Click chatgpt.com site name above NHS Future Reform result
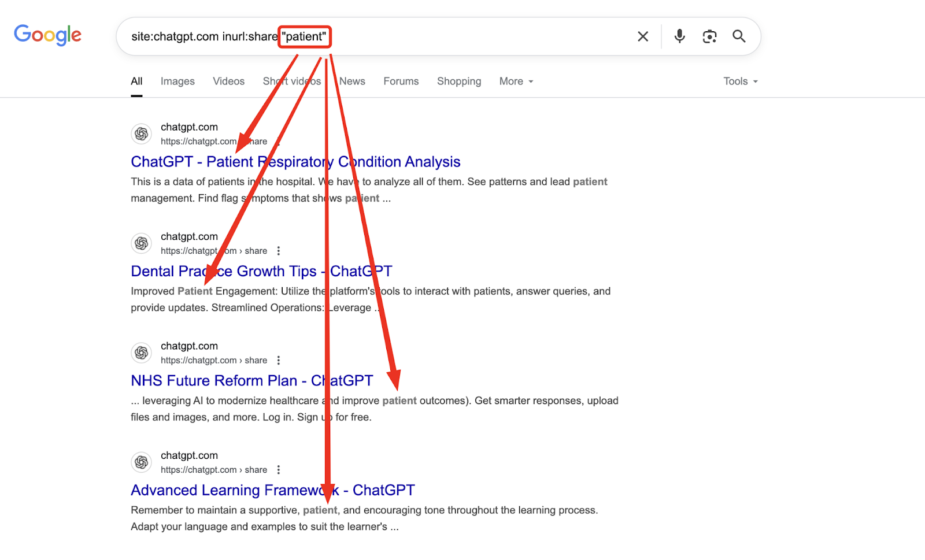925x560 pixels. pos(189,346)
